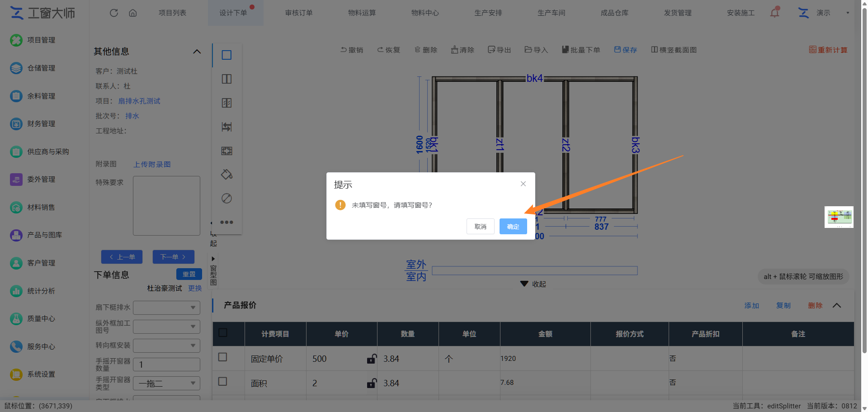Collapse 产品报价 section chevron
This screenshot has height=412, width=868.
pos(837,306)
